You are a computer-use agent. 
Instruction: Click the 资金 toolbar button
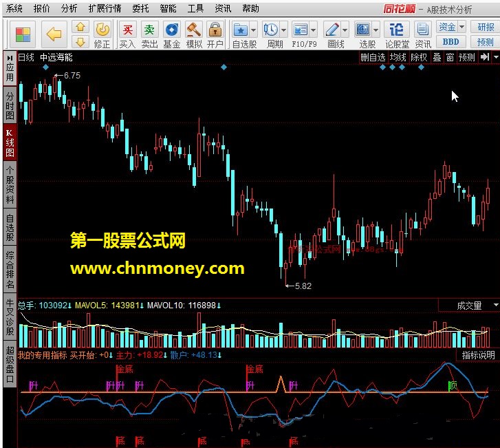pyautogui.click(x=447, y=27)
